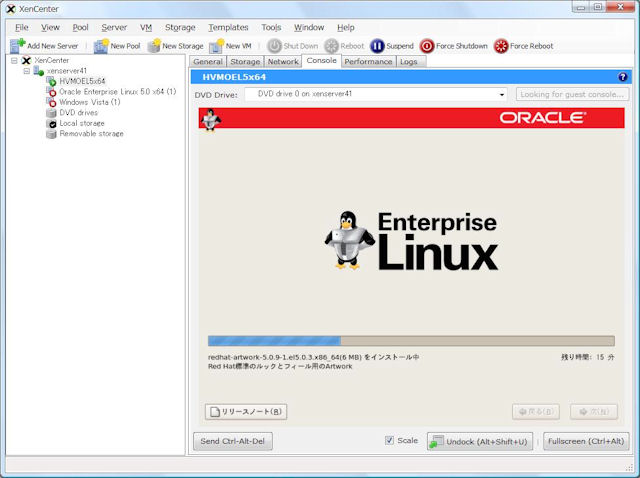Select Removable storage tree item label
Image resolution: width=640 pixels, height=478 pixels.
click(91, 134)
